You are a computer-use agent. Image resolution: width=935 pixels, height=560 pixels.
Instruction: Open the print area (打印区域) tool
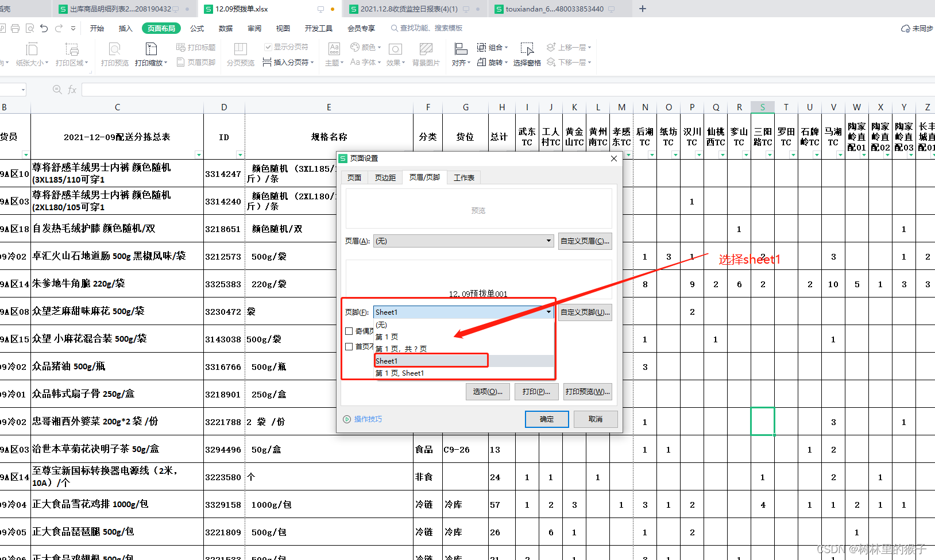(x=72, y=55)
